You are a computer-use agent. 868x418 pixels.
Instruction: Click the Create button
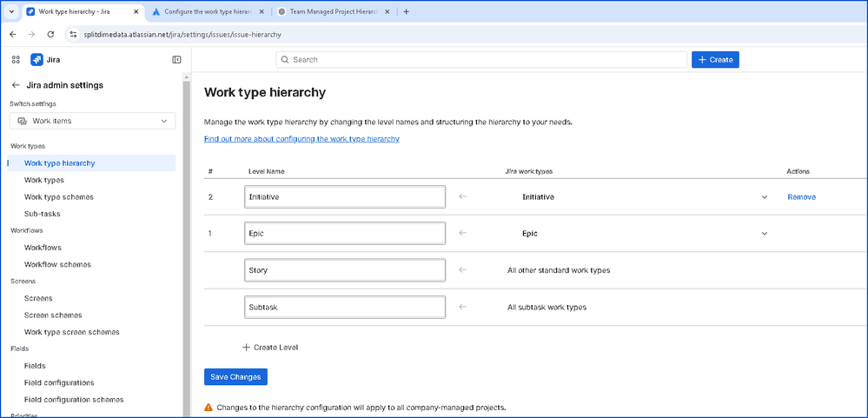(x=715, y=60)
